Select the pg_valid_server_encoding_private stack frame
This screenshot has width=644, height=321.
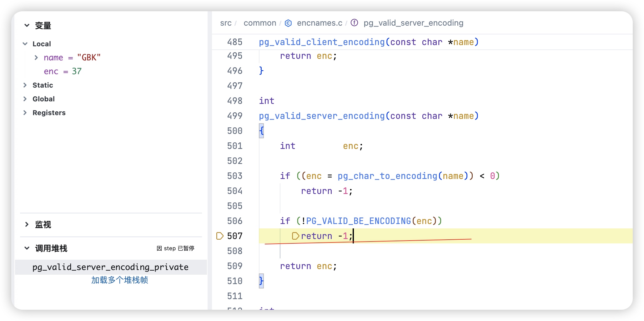(111, 267)
